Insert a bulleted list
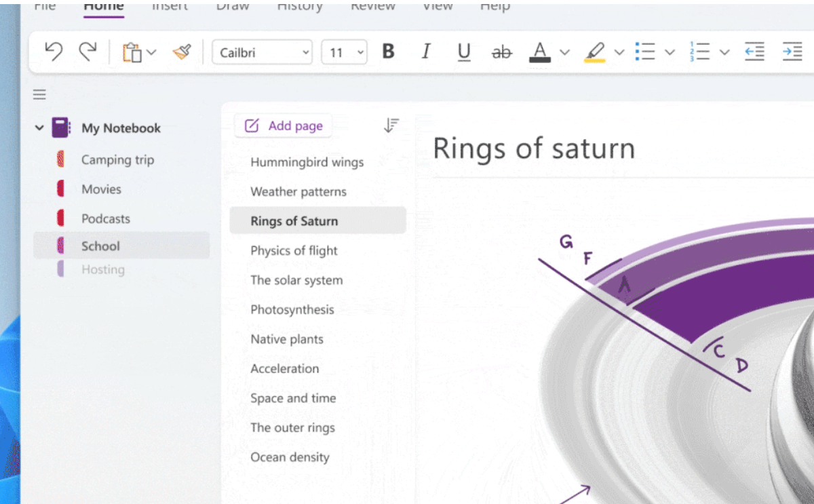The height and width of the screenshot is (504, 814). (x=645, y=52)
